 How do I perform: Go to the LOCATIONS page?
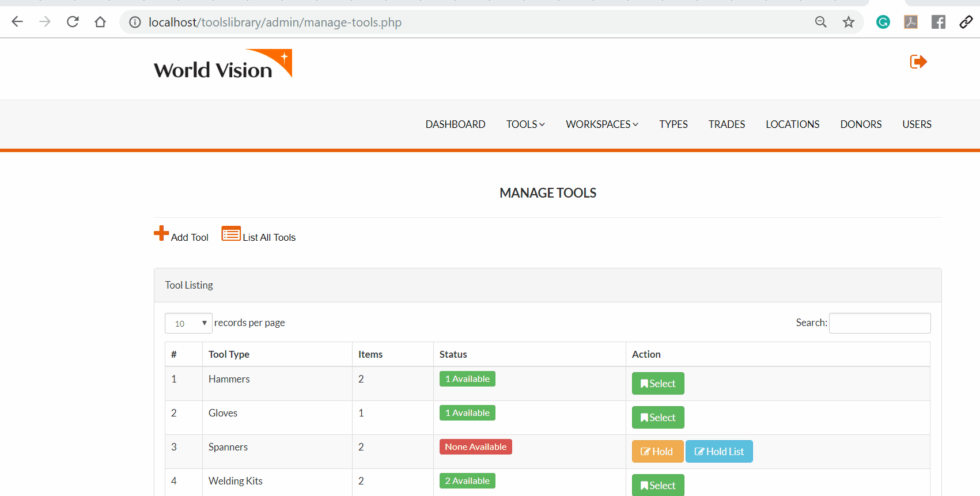[x=792, y=124]
